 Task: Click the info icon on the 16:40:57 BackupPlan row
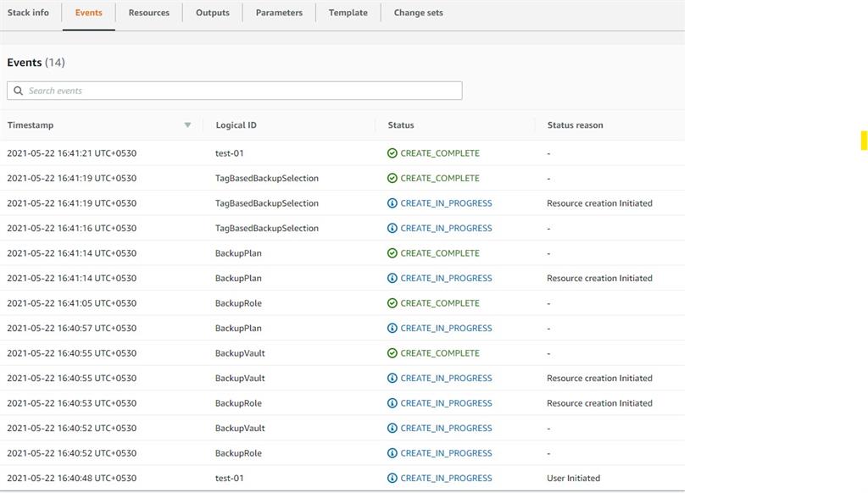(x=392, y=328)
